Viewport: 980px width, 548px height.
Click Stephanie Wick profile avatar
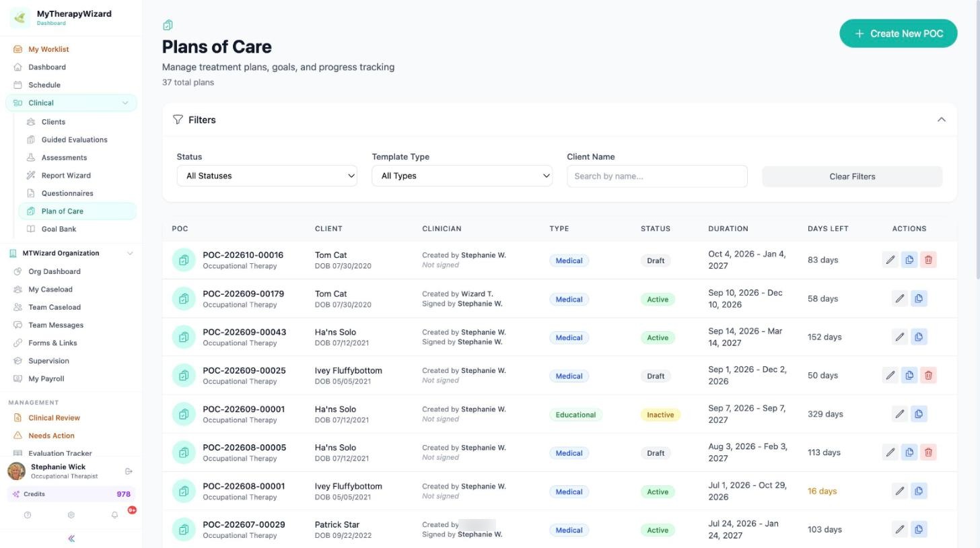16,471
